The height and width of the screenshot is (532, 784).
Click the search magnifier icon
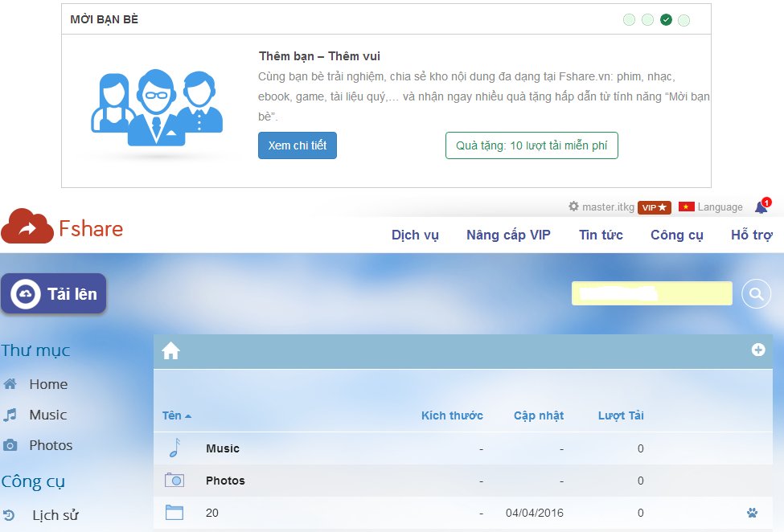click(756, 294)
